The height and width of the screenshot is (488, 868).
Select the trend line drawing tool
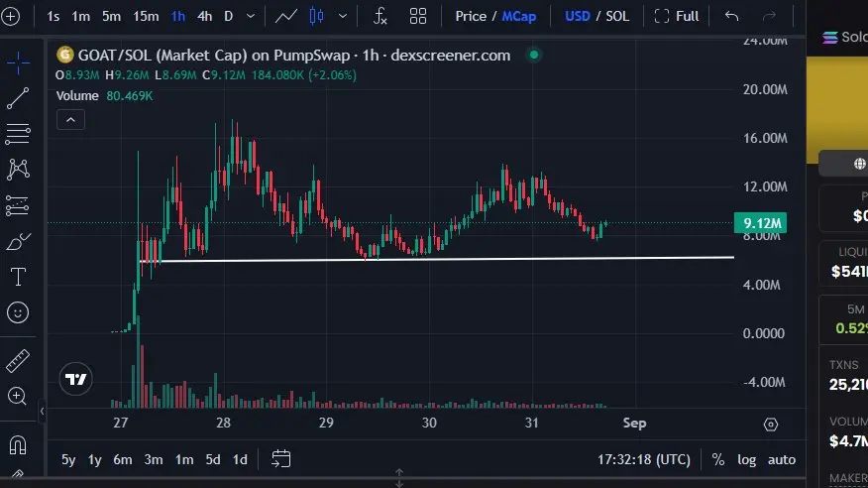(18, 98)
